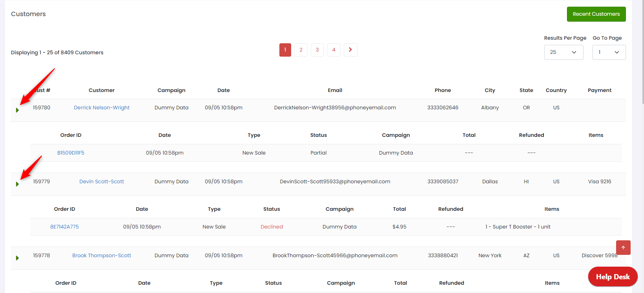
Task: Jump to page 2 of customers
Action: (301, 50)
